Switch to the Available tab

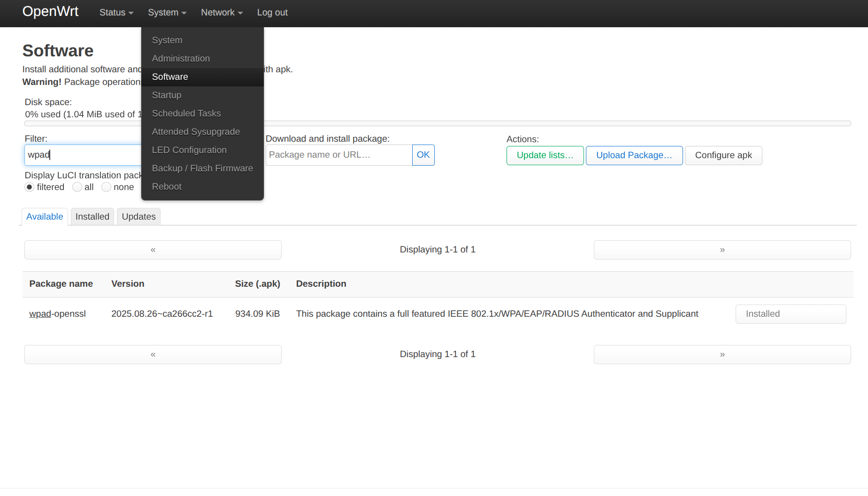pos(45,217)
